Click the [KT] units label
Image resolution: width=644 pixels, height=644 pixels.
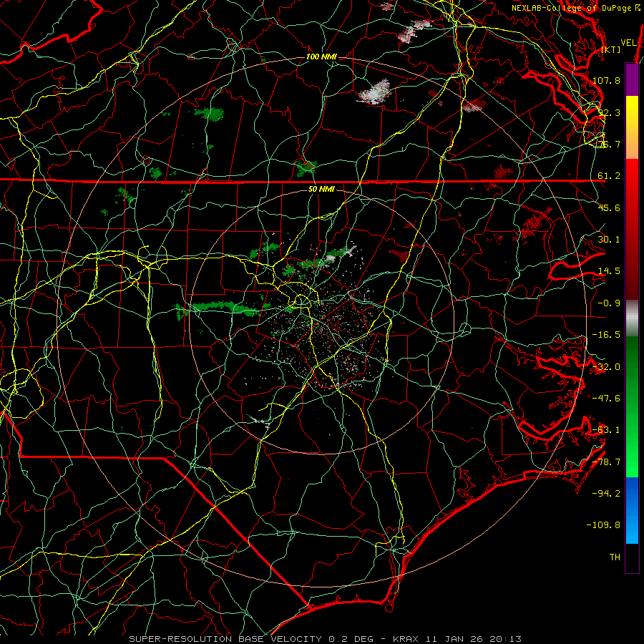coord(611,49)
